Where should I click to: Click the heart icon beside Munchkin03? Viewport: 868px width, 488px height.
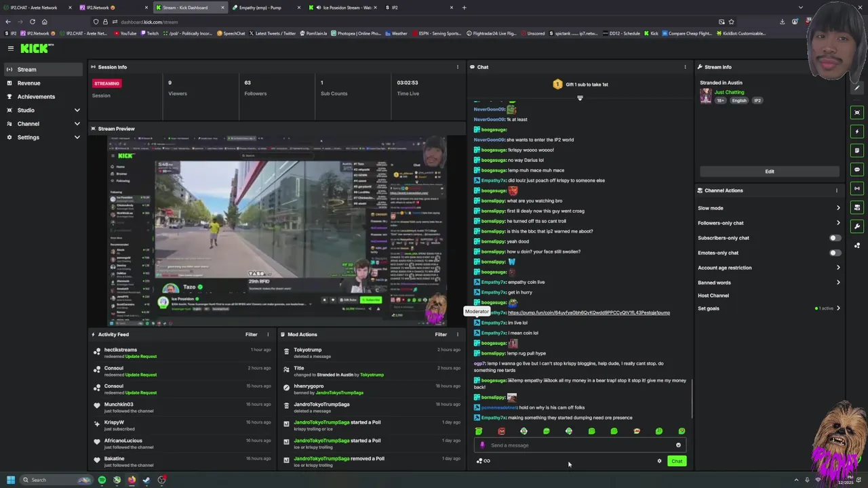(x=97, y=405)
